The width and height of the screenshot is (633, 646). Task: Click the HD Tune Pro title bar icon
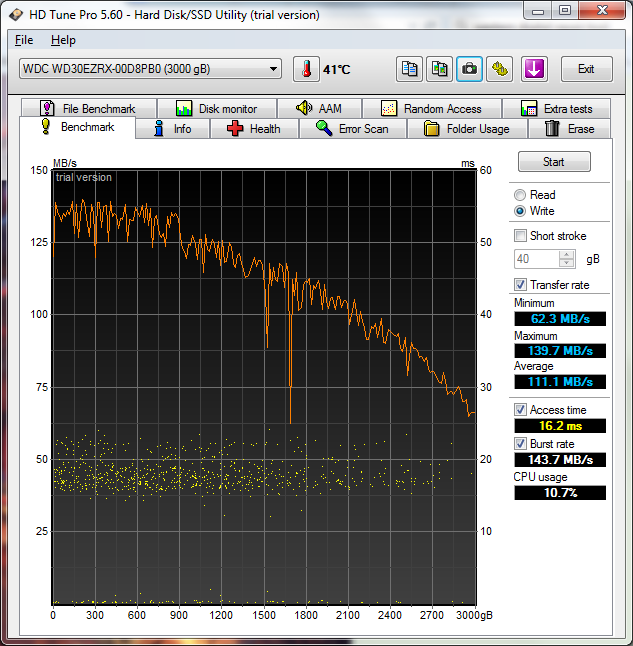[16, 15]
